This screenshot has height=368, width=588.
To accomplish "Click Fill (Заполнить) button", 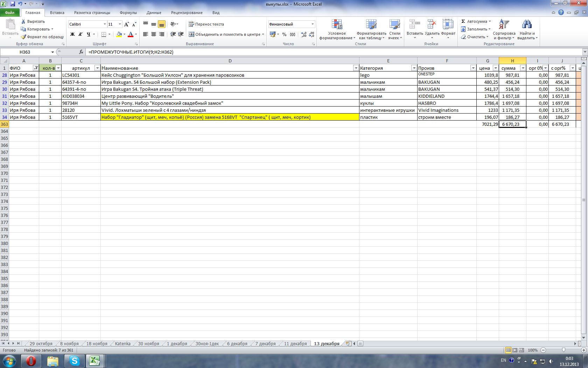I will coord(476,29).
